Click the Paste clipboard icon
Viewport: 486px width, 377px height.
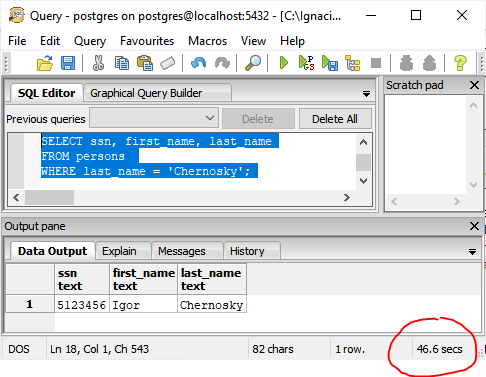click(145, 63)
